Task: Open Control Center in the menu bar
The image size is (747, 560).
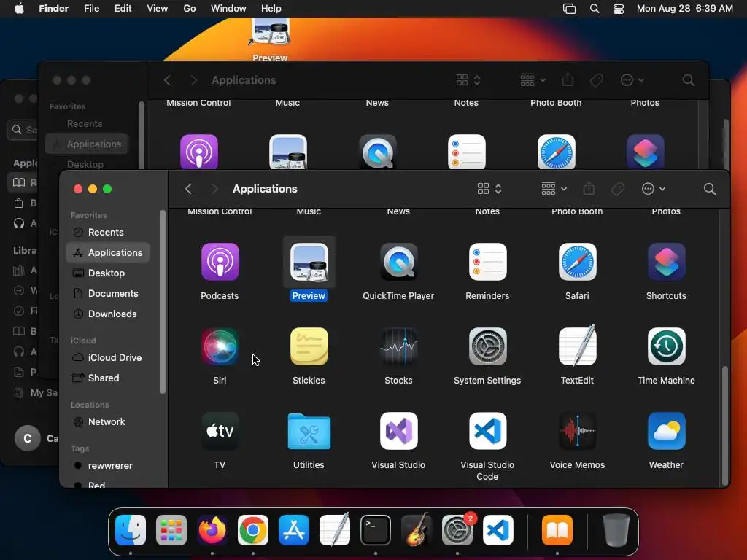Action: tap(619, 9)
